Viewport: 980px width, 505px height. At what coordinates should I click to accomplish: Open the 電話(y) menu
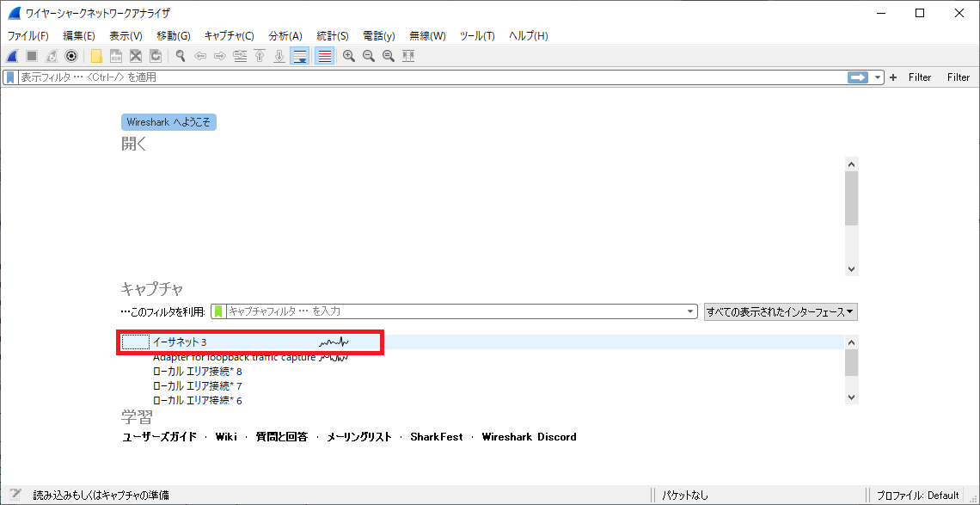click(x=379, y=35)
